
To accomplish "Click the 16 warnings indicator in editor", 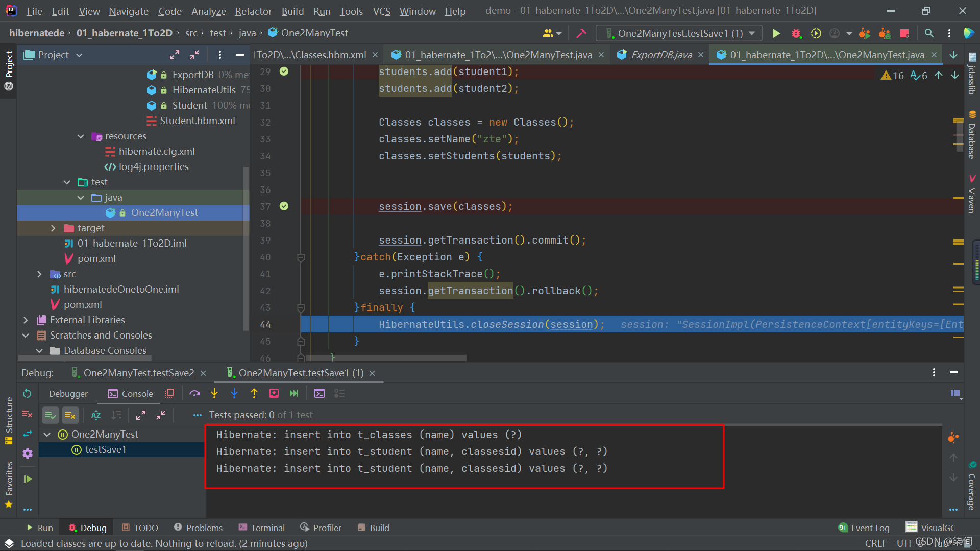I will tap(892, 76).
